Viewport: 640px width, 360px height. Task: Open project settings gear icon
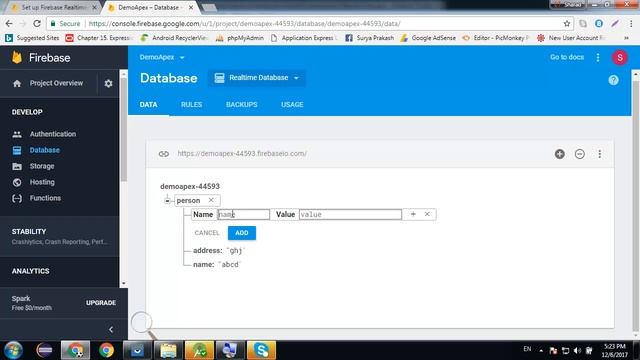coord(108,83)
